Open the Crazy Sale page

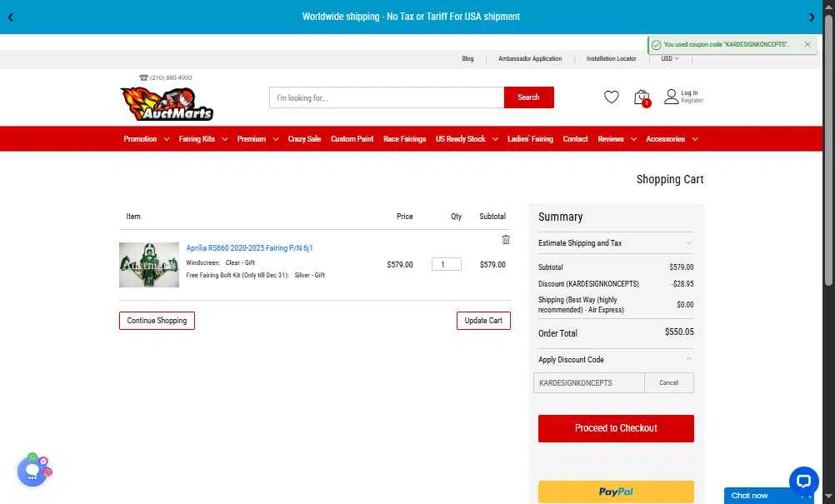click(x=304, y=139)
